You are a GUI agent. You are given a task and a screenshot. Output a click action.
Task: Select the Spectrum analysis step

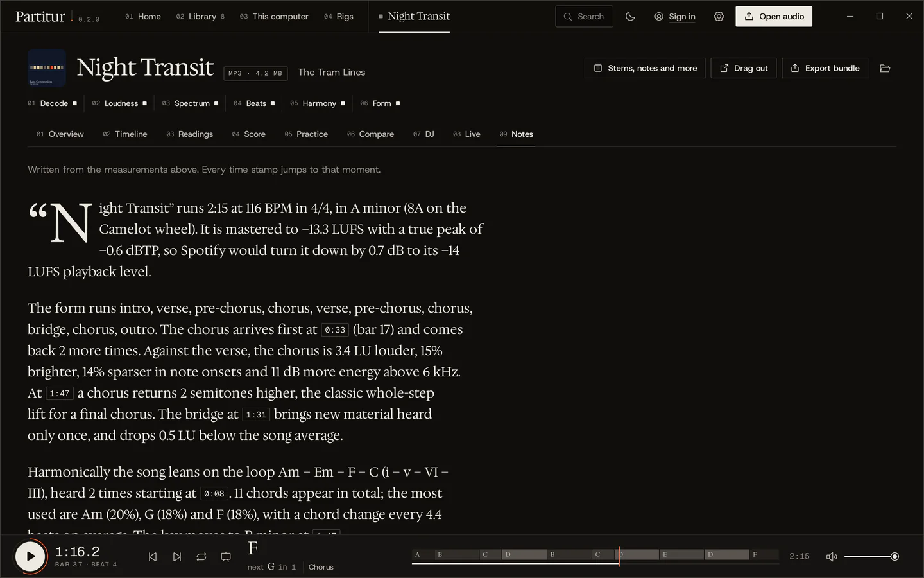(x=190, y=103)
